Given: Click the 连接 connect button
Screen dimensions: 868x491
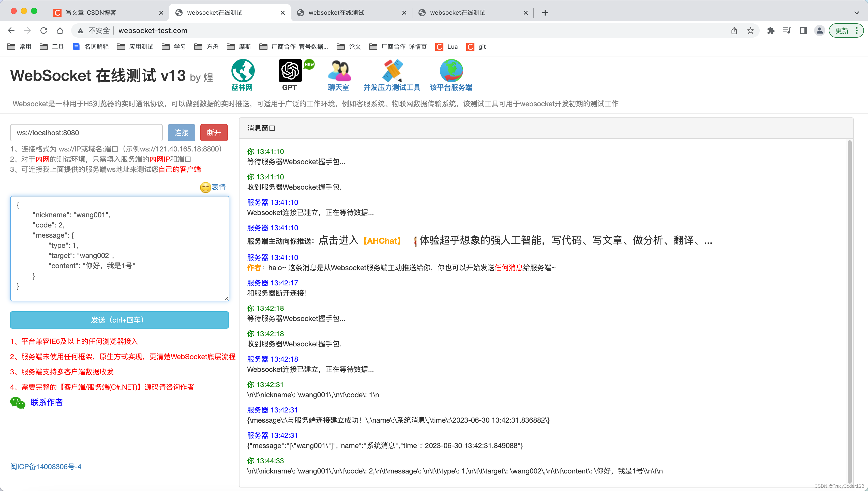Looking at the screenshot, I should [181, 132].
